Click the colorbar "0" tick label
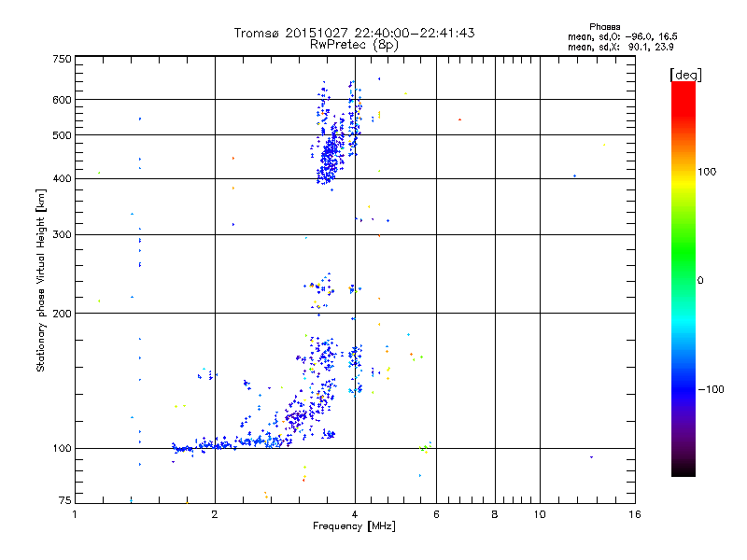 700,280
